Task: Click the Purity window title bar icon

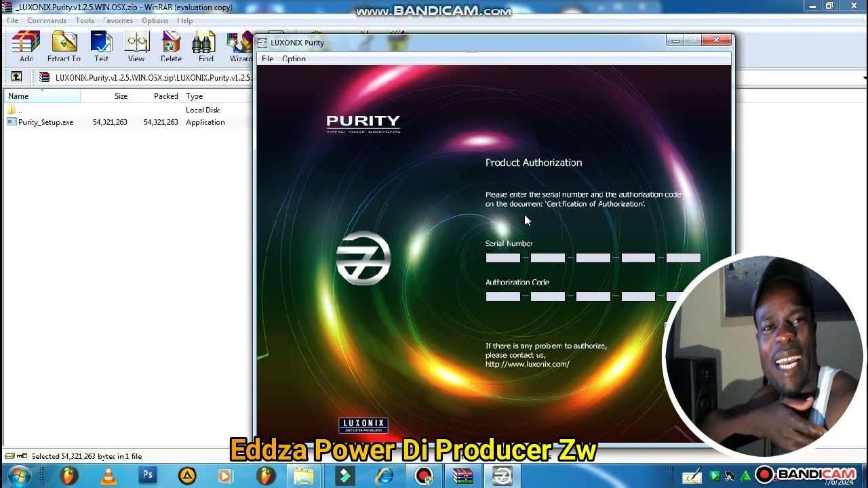Action: [x=262, y=43]
